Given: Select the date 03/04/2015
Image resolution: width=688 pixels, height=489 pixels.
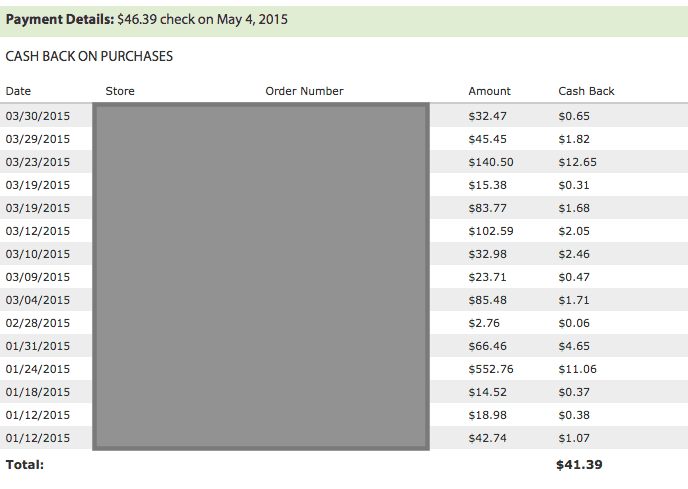Looking at the screenshot, I should pos(38,300).
